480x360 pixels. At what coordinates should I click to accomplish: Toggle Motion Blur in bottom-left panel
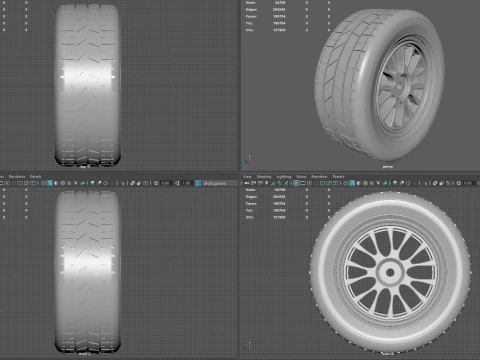click(99, 183)
